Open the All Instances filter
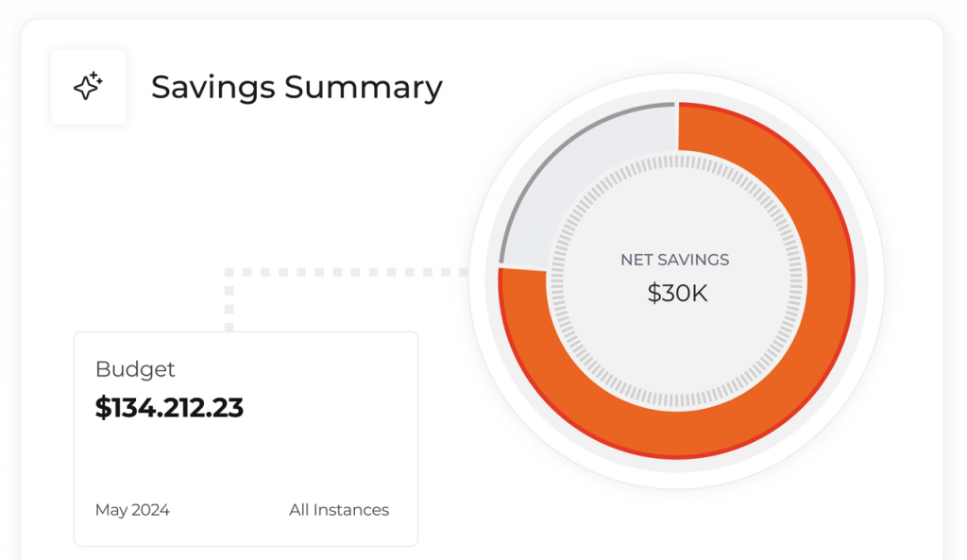The height and width of the screenshot is (560, 967). [339, 510]
